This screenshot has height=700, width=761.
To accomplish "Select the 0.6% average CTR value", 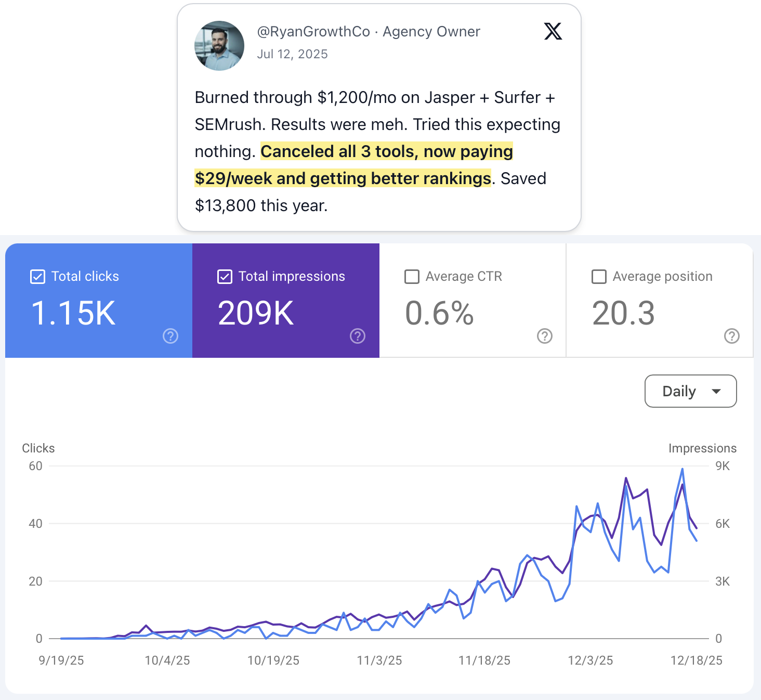I will [439, 313].
